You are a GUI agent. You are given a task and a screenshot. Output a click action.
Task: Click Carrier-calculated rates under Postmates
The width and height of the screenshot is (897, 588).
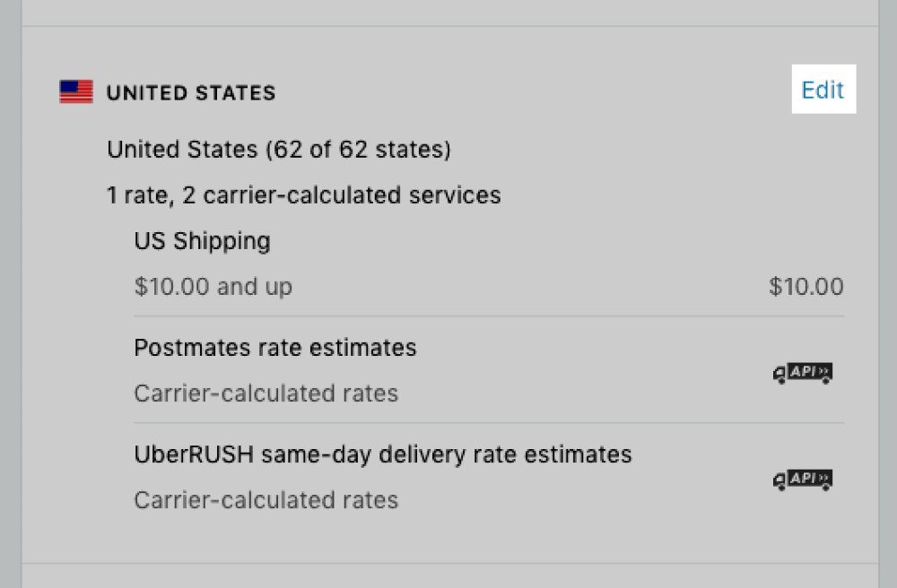(x=266, y=393)
